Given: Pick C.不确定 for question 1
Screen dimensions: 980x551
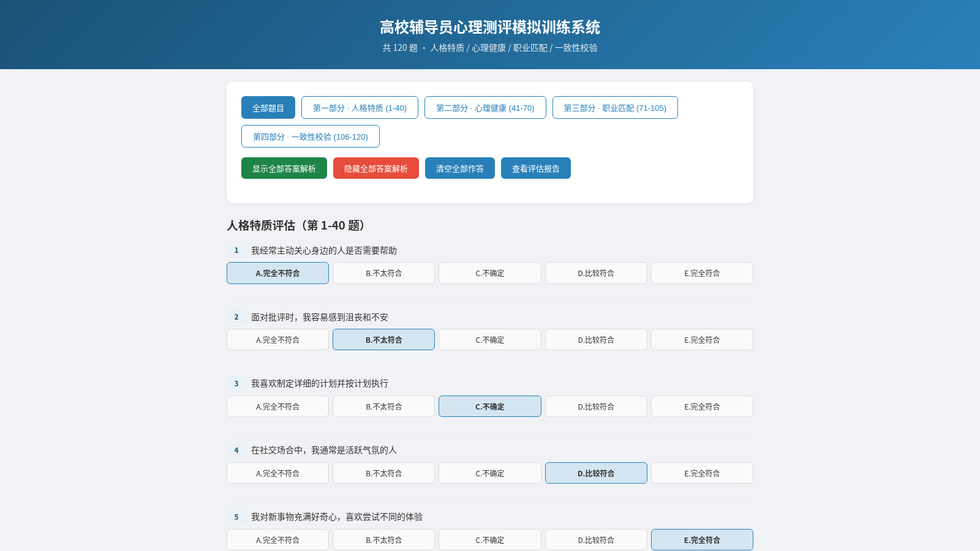Looking at the screenshot, I should point(490,273).
